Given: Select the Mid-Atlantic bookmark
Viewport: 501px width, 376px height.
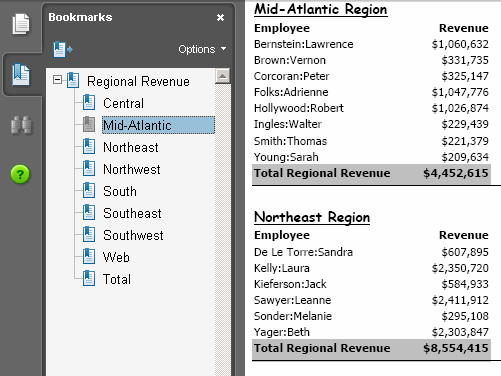Looking at the screenshot, I should (x=158, y=125).
